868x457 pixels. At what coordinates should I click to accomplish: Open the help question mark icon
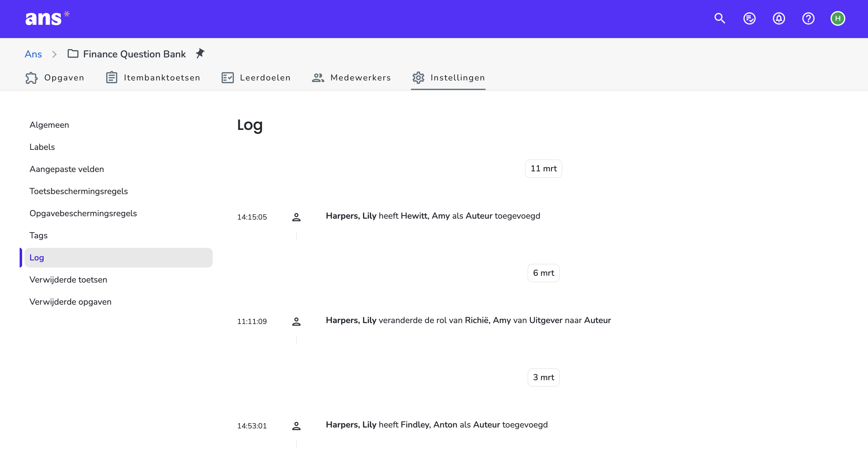(x=808, y=18)
